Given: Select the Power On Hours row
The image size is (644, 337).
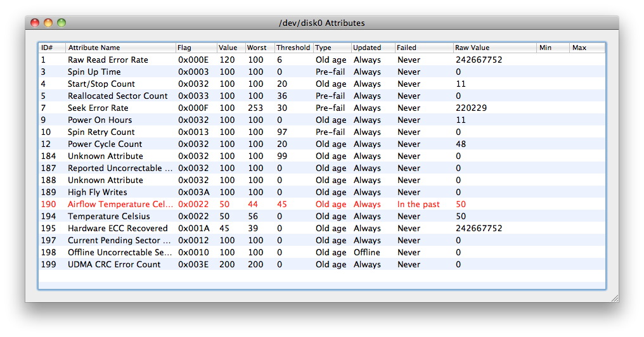Looking at the screenshot, I should coord(322,120).
